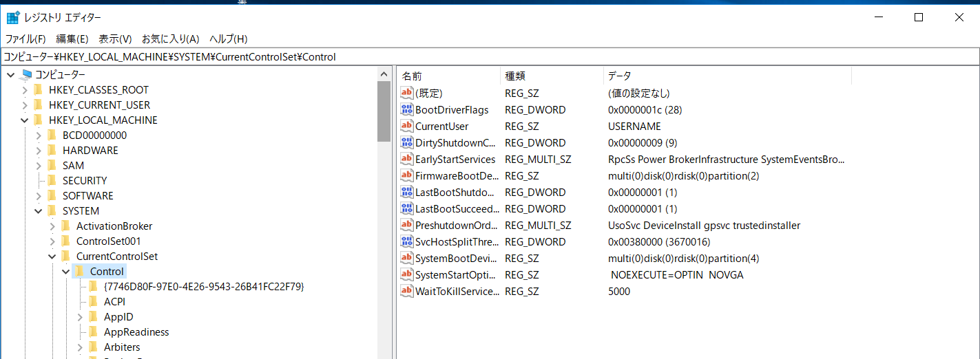Click the data '0x00380000 (3670016)'
Screen dimensions: 980x359
(659, 242)
